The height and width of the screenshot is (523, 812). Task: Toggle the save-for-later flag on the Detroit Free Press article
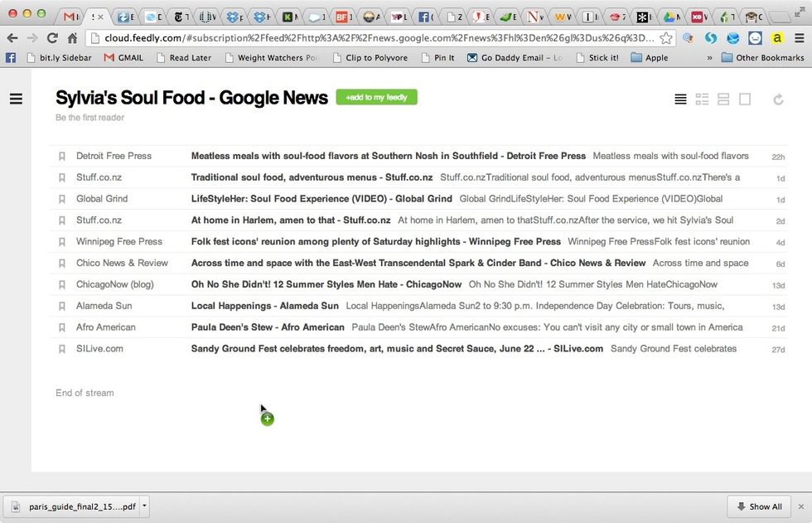point(62,155)
